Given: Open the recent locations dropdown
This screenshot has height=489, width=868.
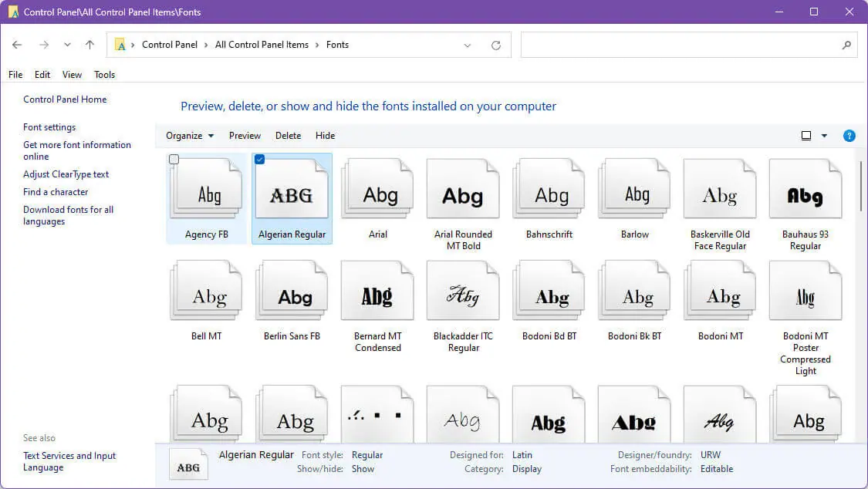Looking at the screenshot, I should (x=67, y=45).
